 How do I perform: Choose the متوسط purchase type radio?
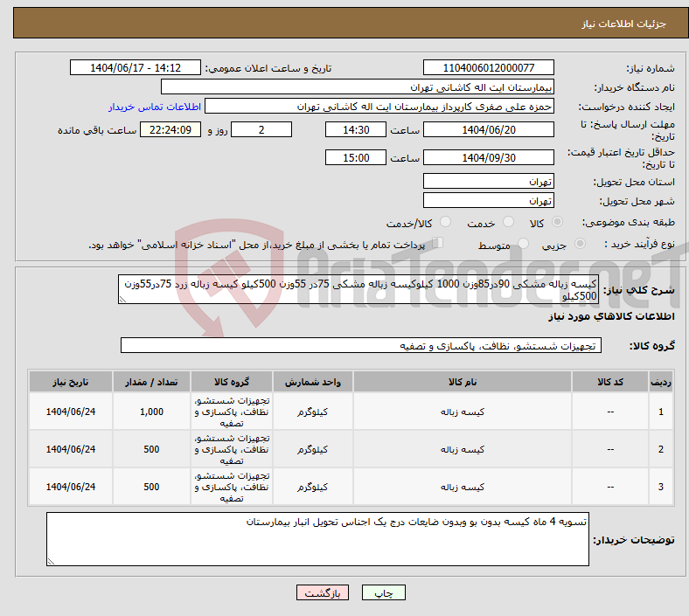pyautogui.click(x=524, y=245)
